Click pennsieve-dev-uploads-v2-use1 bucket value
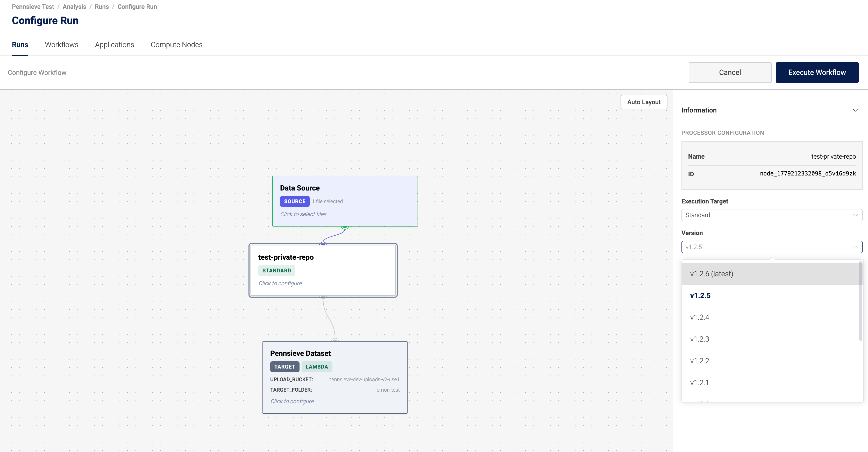868x452 pixels. tap(364, 379)
